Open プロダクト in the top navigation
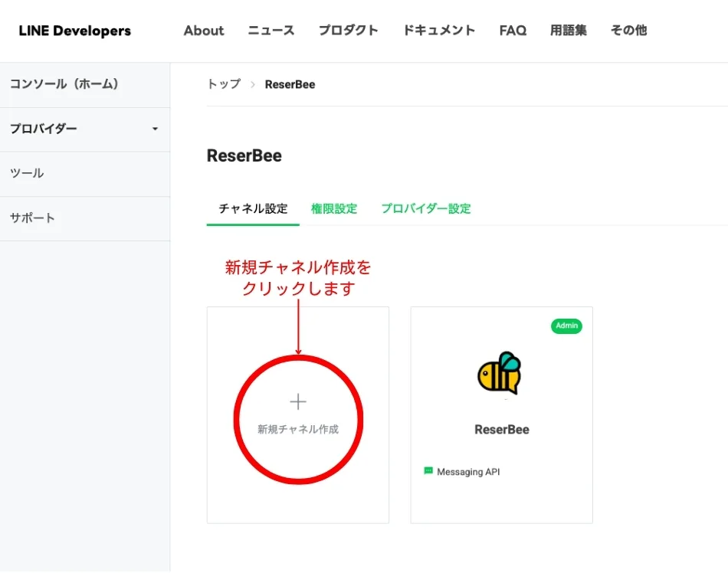The height and width of the screenshot is (573, 728). 349,31
